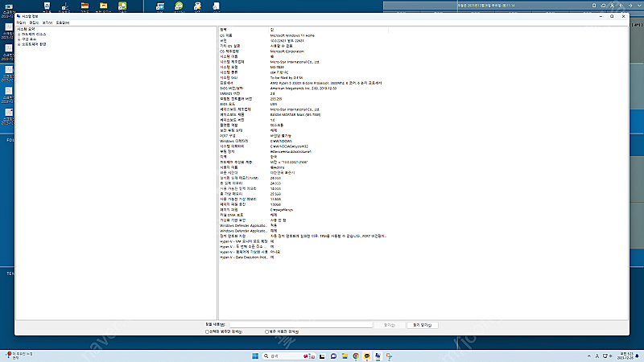Click the person icon in desktop widget
Image resolution: width=644 pixels, height=362 pixels.
[x=612, y=6]
